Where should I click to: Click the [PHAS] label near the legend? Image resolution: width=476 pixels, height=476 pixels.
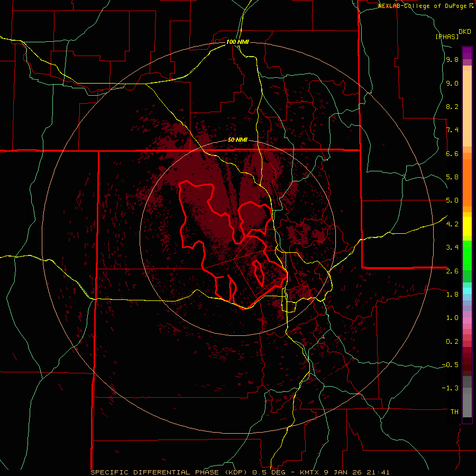[447, 36]
